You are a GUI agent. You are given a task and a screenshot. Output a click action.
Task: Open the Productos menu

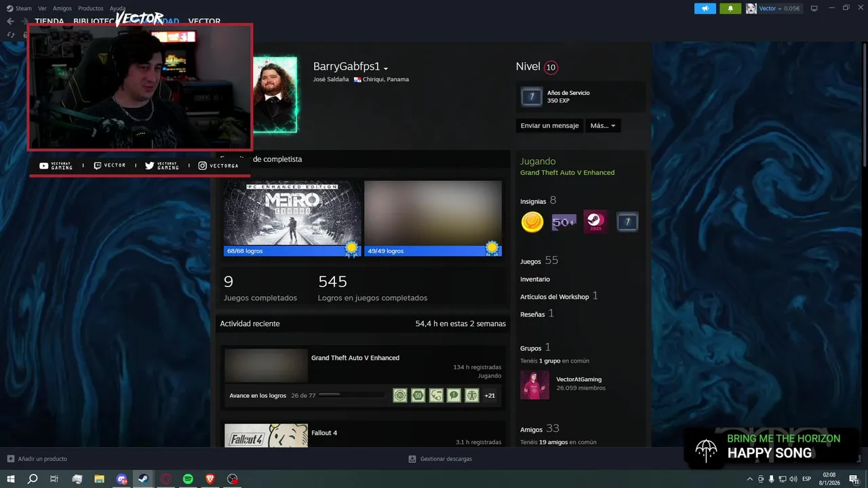click(x=90, y=8)
